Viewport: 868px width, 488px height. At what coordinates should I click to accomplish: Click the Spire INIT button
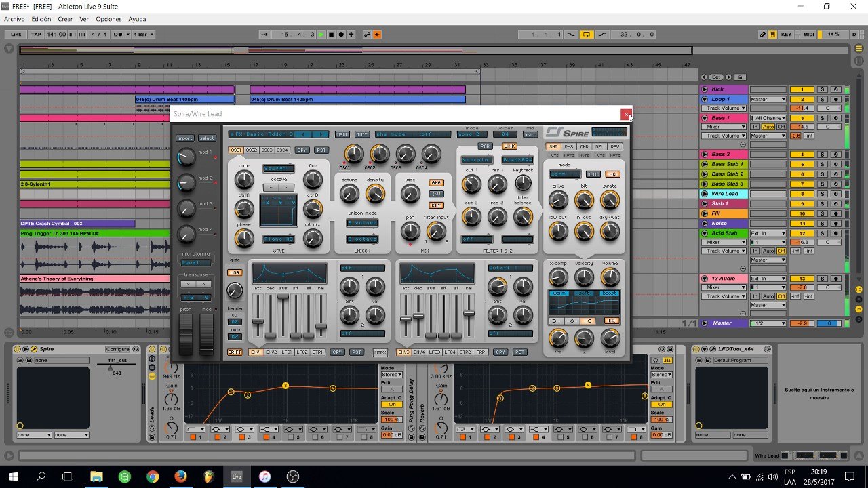[x=362, y=134]
